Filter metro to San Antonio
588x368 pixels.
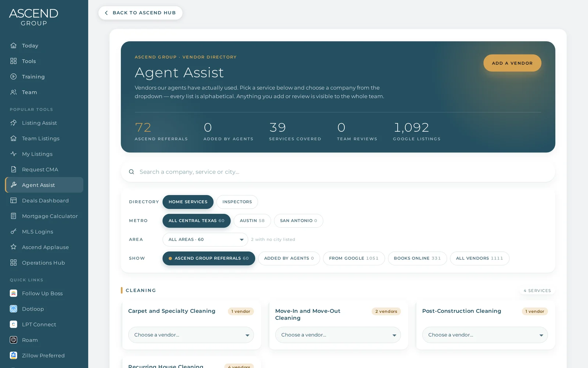click(298, 221)
